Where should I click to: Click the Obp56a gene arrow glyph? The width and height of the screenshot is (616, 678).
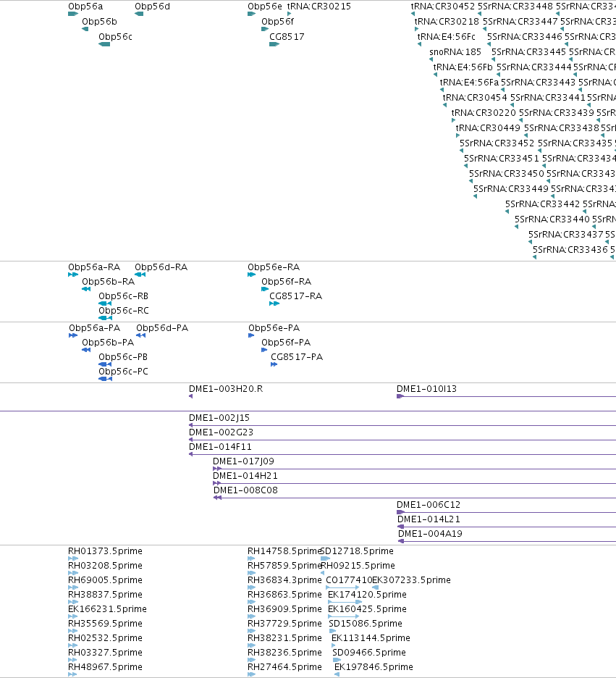pos(73,14)
